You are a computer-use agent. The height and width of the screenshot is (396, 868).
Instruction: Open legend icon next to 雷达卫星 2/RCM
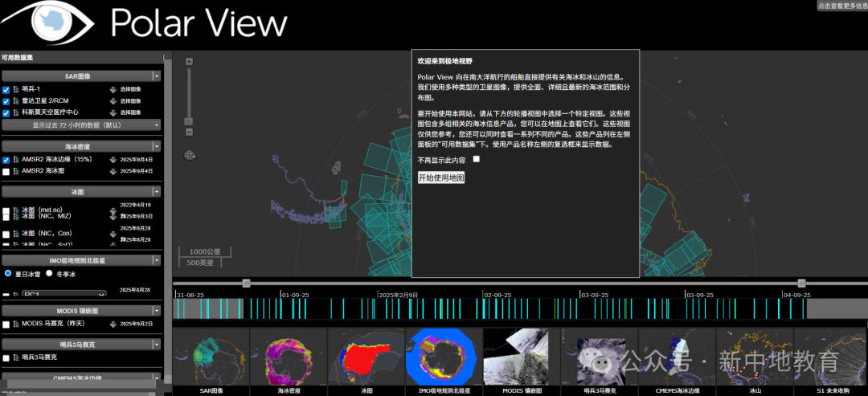click(x=15, y=101)
